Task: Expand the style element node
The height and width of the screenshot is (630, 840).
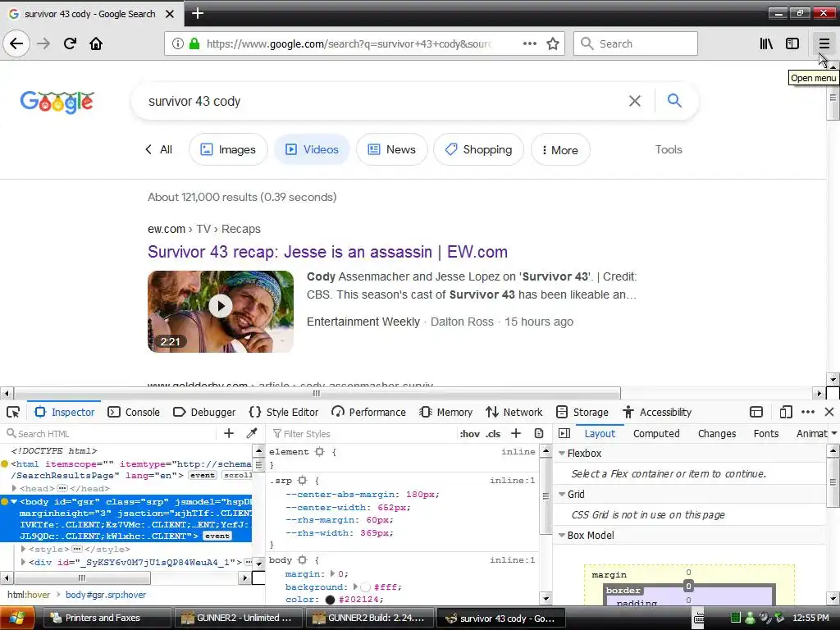Action: [23, 549]
